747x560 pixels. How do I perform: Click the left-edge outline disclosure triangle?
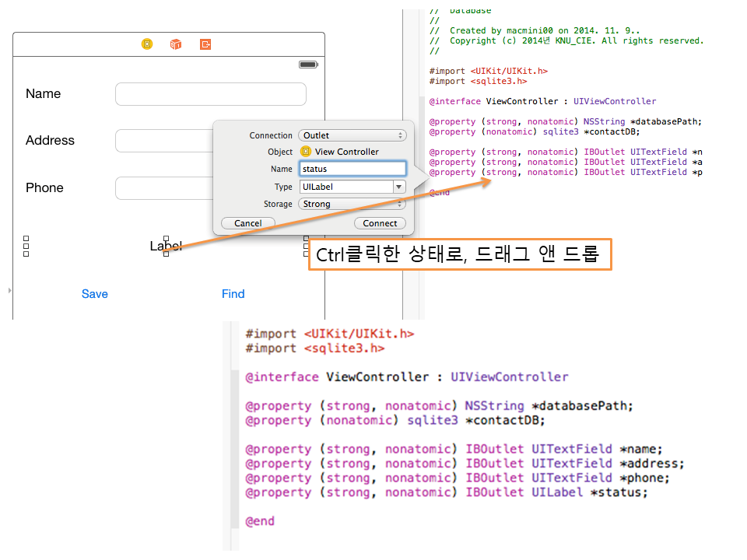click(9, 290)
